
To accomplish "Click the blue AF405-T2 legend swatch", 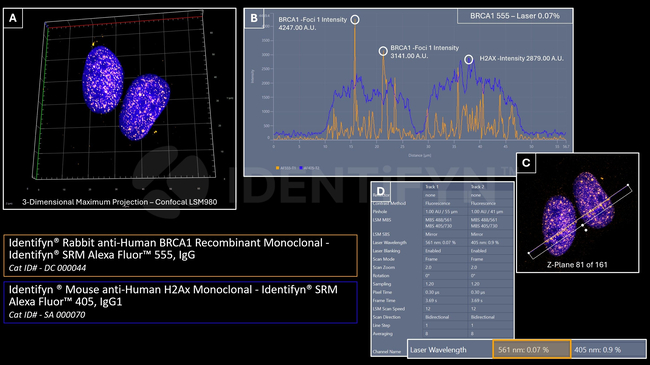I will pos(301,168).
